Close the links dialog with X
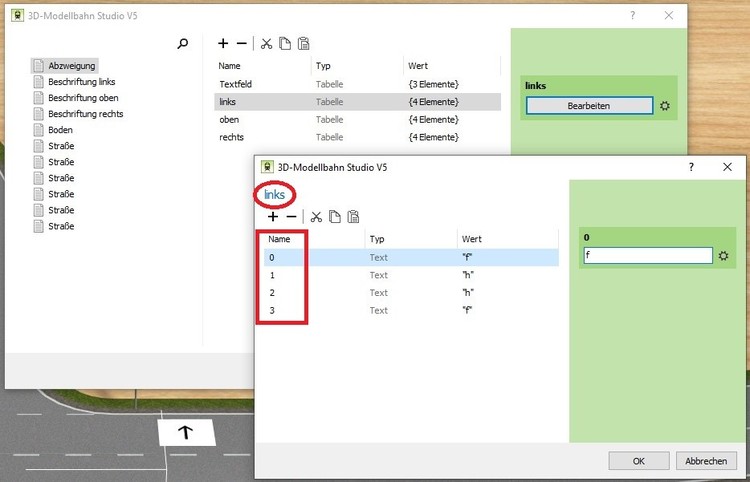Image resolution: width=750 pixels, height=482 pixels. tap(728, 167)
